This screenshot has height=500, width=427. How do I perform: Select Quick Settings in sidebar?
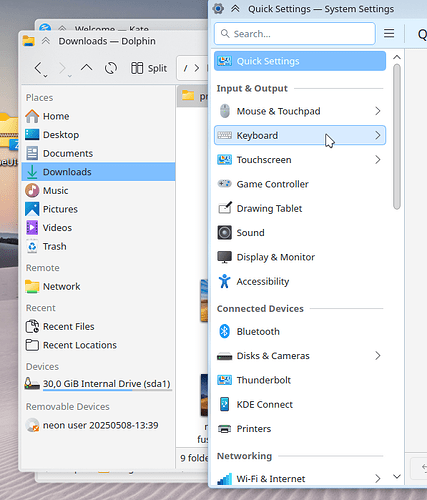point(300,61)
